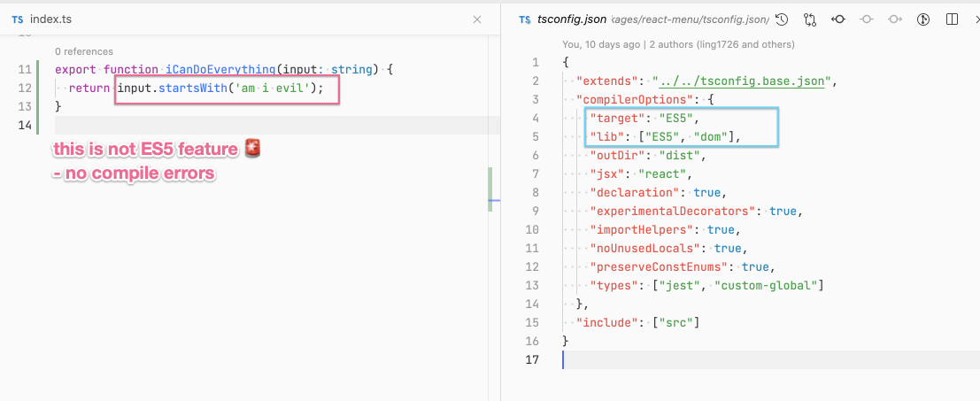This screenshot has height=401, width=980.
Task: Open next revision grayed arrow icon
Action: pyautogui.click(x=895, y=20)
